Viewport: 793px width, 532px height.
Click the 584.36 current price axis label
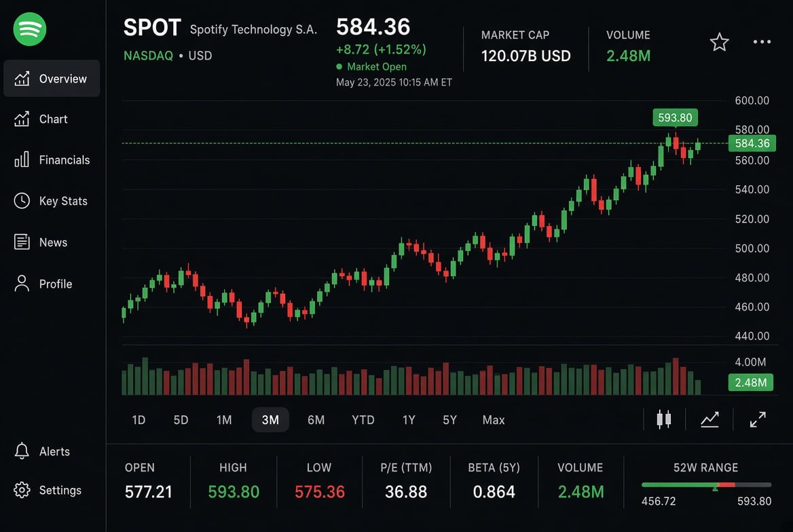(752, 144)
